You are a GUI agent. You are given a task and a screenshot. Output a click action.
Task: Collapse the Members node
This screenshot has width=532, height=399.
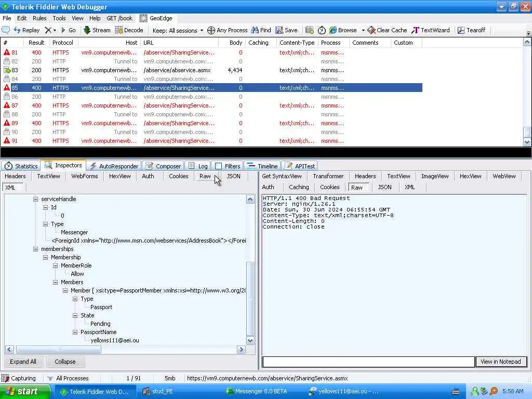(x=55, y=282)
